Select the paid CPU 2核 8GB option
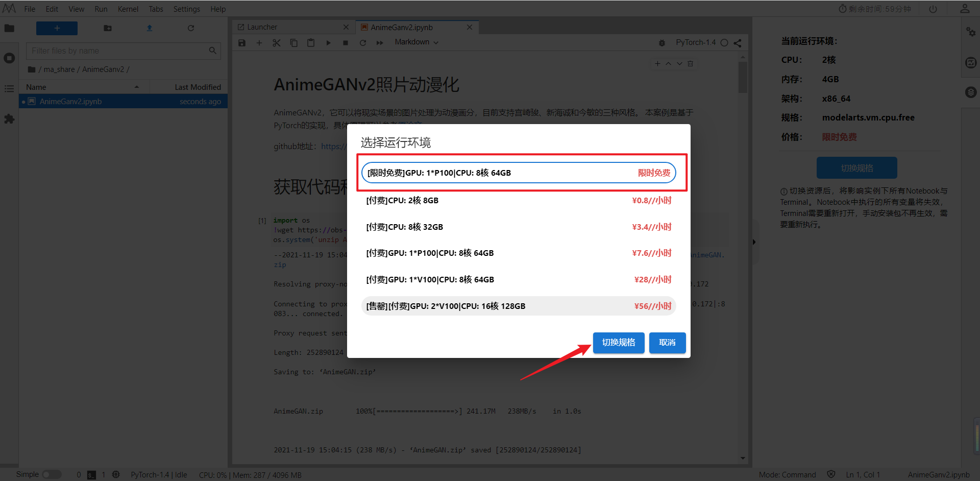 tap(519, 200)
